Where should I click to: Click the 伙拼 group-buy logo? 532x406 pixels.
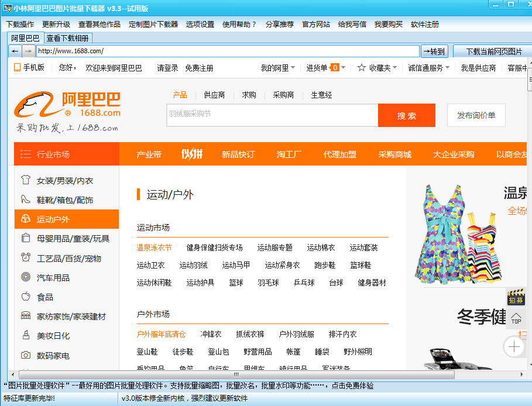click(192, 154)
